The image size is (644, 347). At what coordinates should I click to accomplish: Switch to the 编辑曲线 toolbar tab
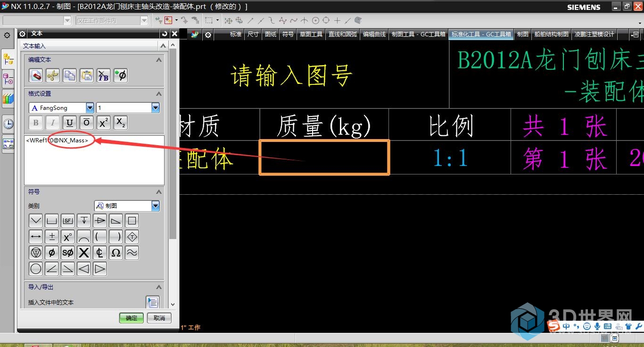[x=374, y=34]
